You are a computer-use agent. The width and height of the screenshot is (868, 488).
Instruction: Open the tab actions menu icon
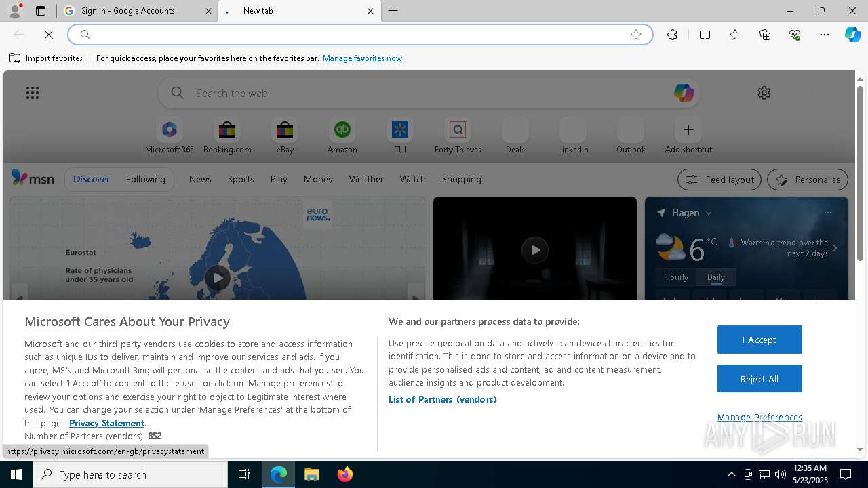click(x=41, y=11)
